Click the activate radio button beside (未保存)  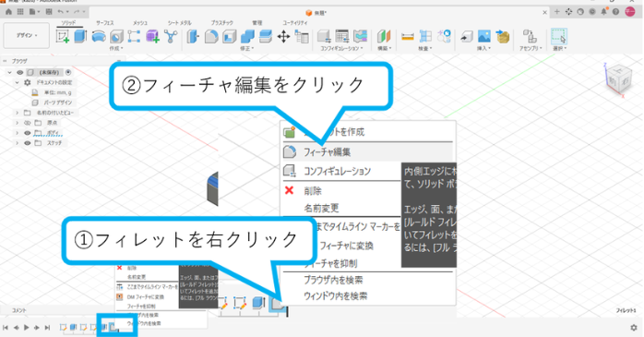tap(68, 72)
